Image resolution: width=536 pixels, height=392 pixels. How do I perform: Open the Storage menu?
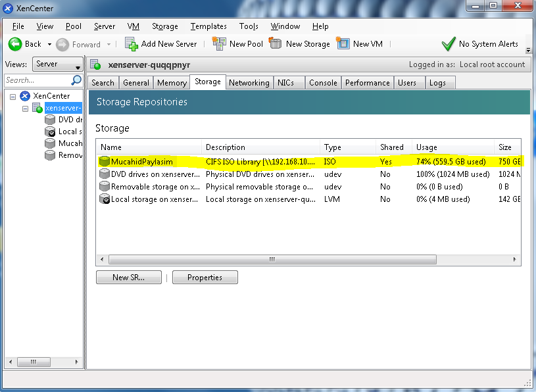click(165, 26)
